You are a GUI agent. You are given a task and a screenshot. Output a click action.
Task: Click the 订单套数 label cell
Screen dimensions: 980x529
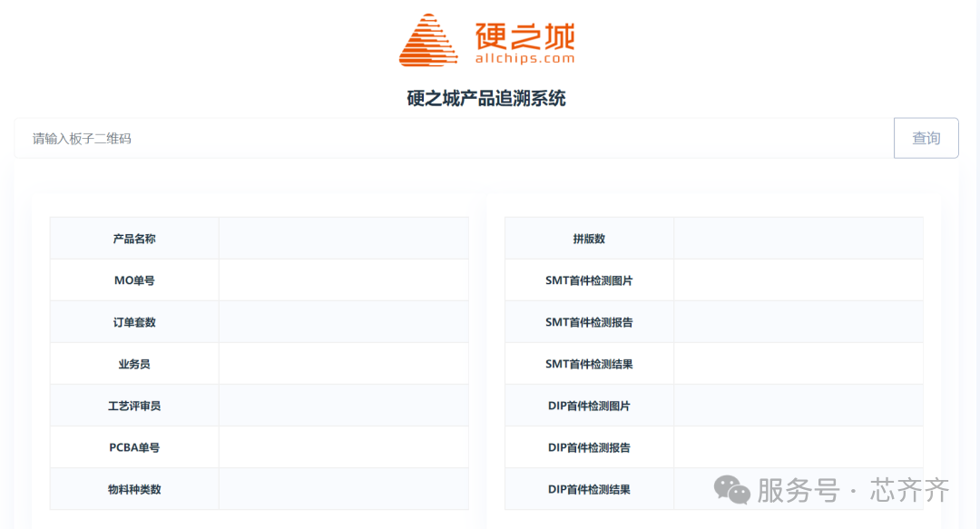coord(134,322)
